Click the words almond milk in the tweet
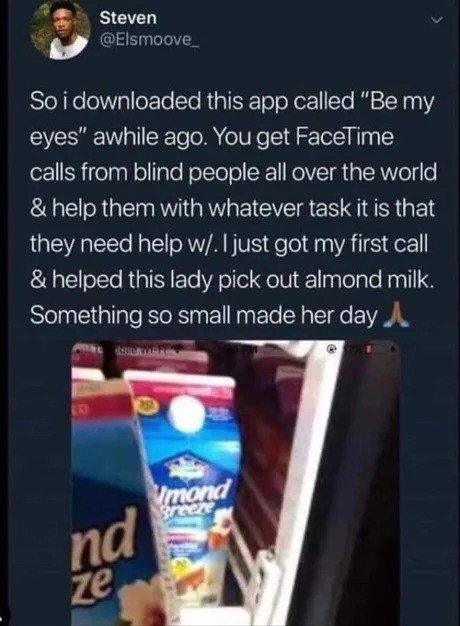 (x=368, y=279)
